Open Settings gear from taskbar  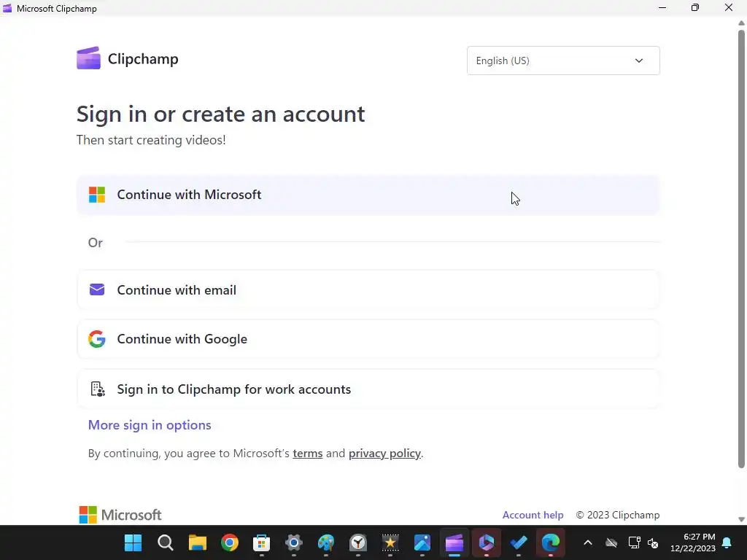point(294,542)
